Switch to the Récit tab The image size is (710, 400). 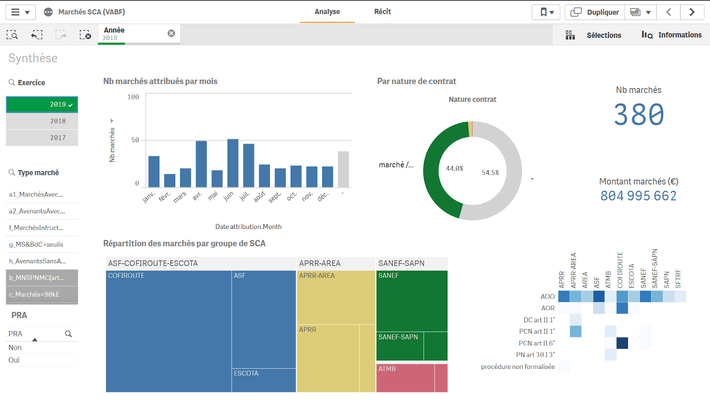pos(382,12)
